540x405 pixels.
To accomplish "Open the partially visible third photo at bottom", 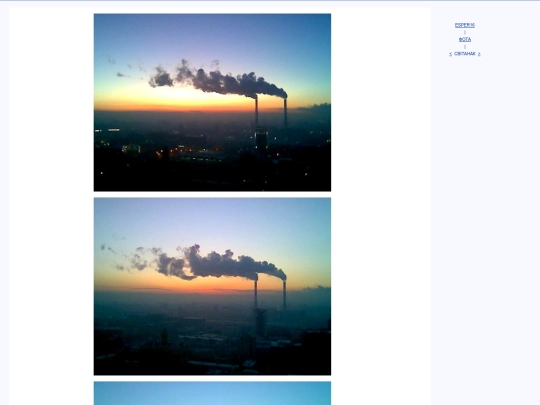I will pyautogui.click(x=212, y=393).
